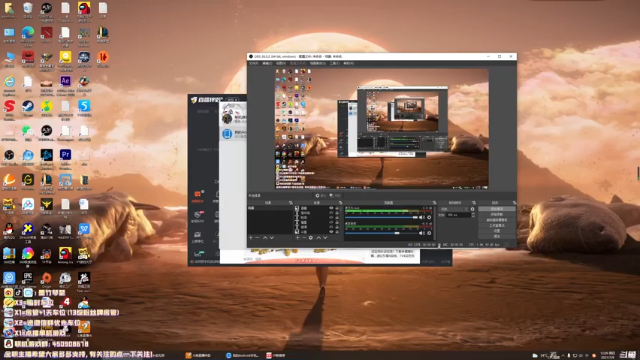Open 设置 settings button in Controls

(x=497, y=231)
